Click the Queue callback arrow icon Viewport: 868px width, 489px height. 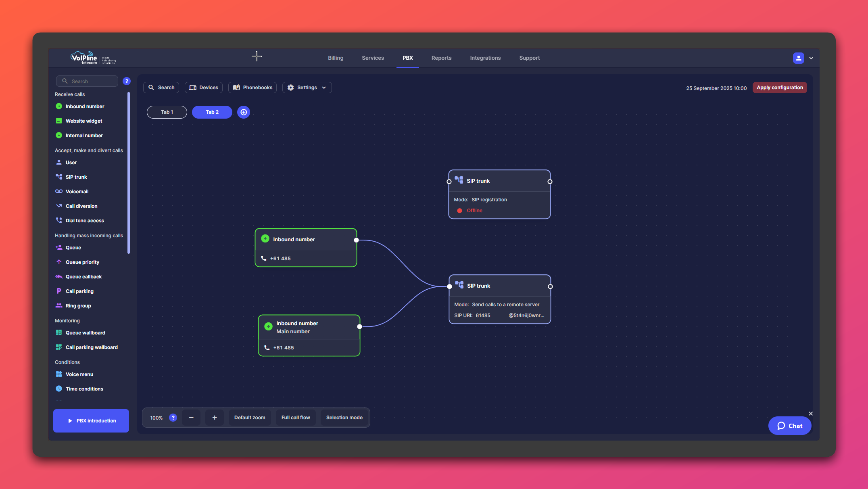[59, 276]
